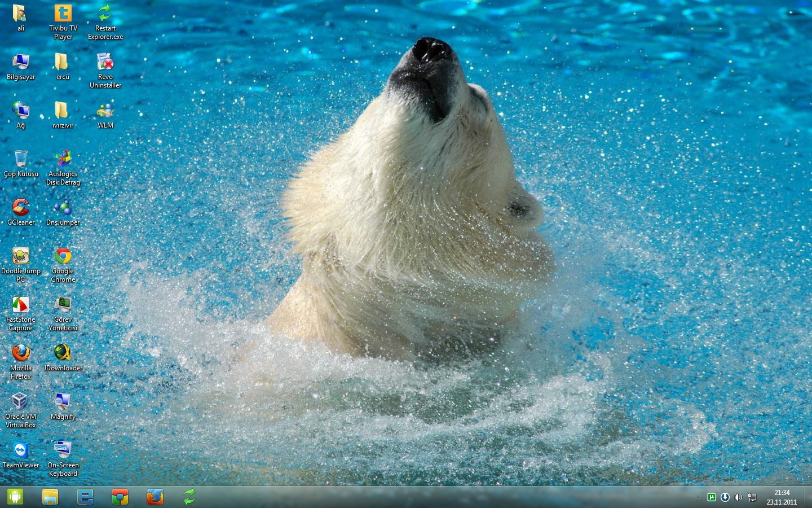Open Bilgisayar (Computer) desktop icon
812x508 pixels.
click(x=21, y=67)
